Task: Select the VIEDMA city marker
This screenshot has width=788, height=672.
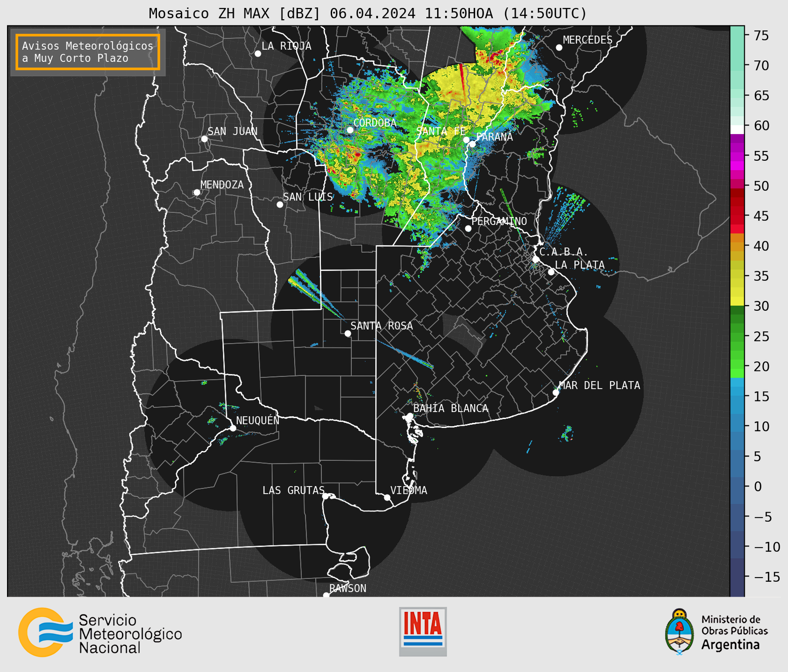Action: pyautogui.click(x=387, y=497)
